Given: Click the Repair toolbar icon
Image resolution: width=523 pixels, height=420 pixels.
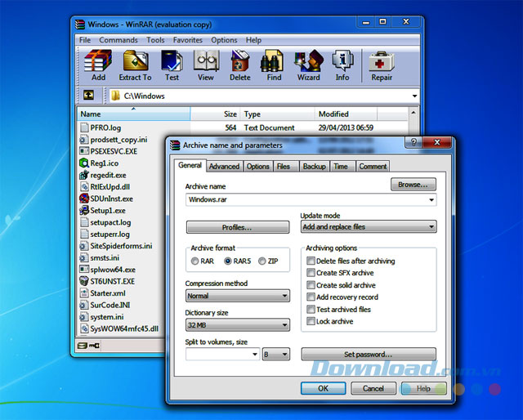Looking at the screenshot, I should click(x=382, y=65).
